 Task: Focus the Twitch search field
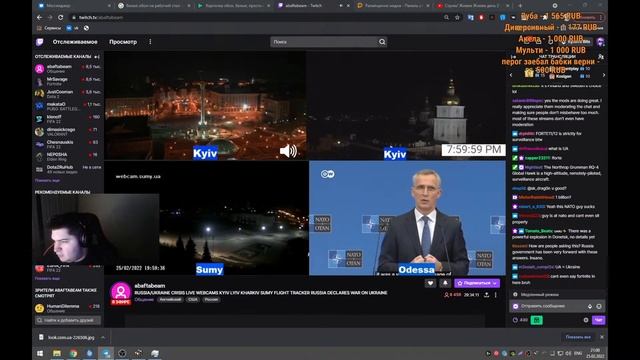coord(325,42)
